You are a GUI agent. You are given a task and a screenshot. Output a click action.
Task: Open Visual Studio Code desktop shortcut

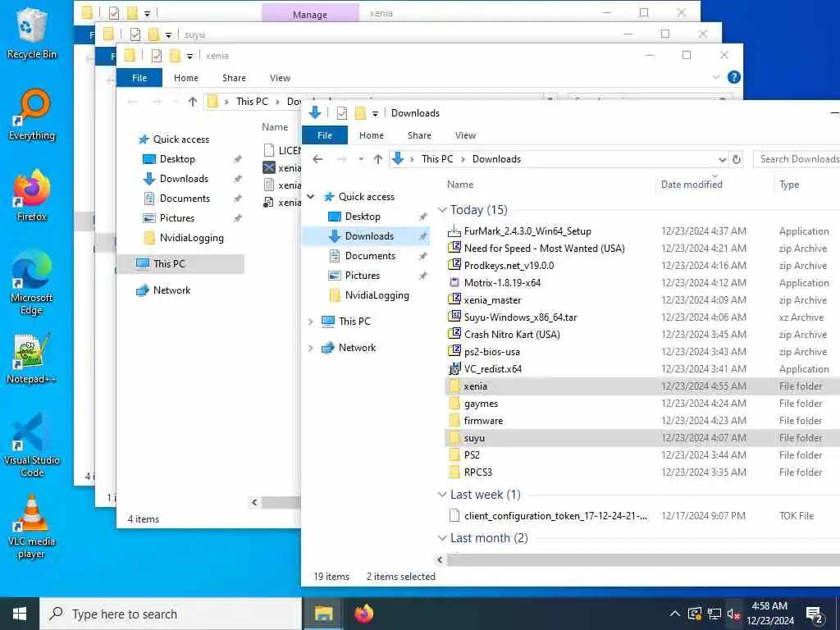pos(32,445)
